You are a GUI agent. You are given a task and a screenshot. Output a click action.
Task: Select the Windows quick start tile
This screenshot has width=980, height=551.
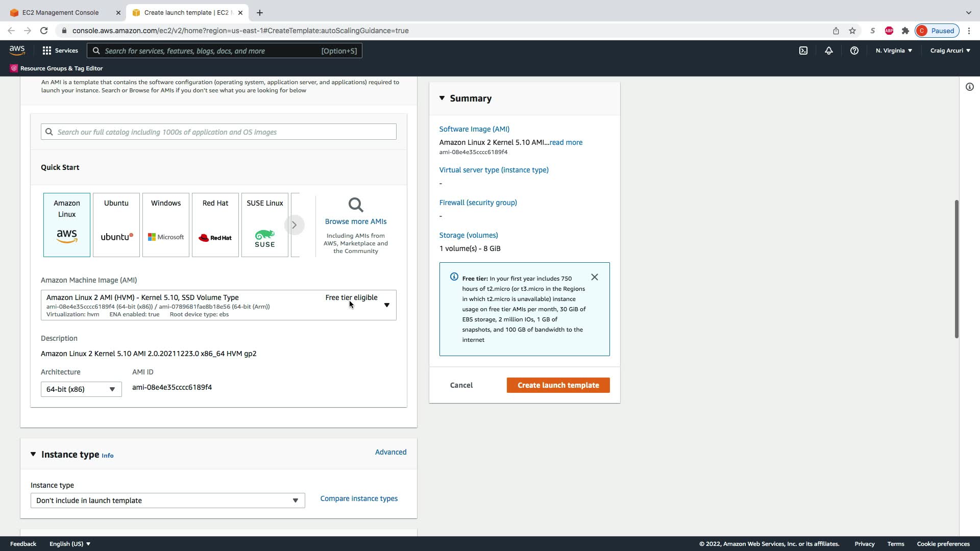tap(166, 224)
